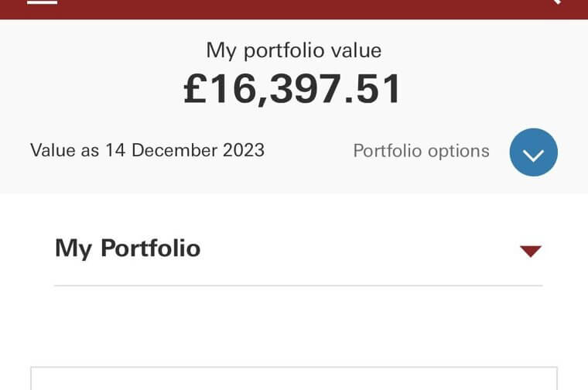Click the '14 December 2023' date
588x390 pixels.
[x=185, y=150]
